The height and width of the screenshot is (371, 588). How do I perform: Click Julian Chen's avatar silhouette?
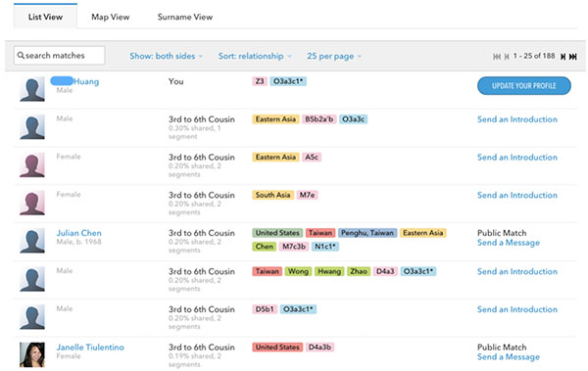[32, 241]
